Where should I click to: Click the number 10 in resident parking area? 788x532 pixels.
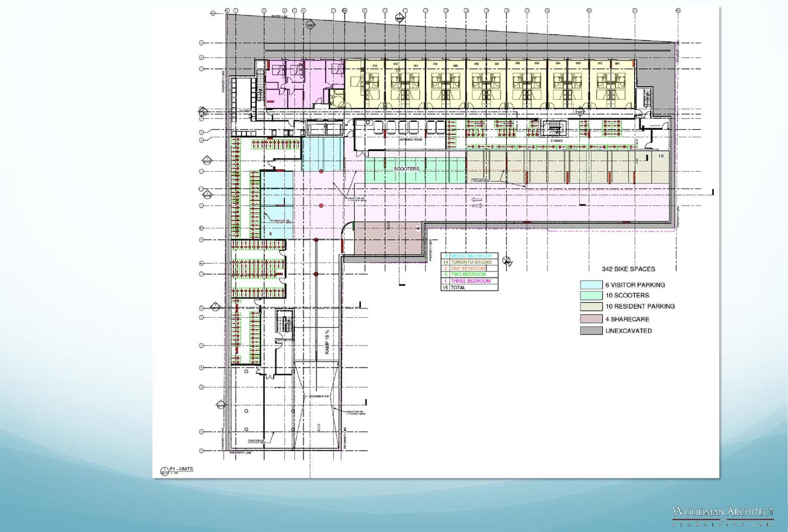[661, 156]
